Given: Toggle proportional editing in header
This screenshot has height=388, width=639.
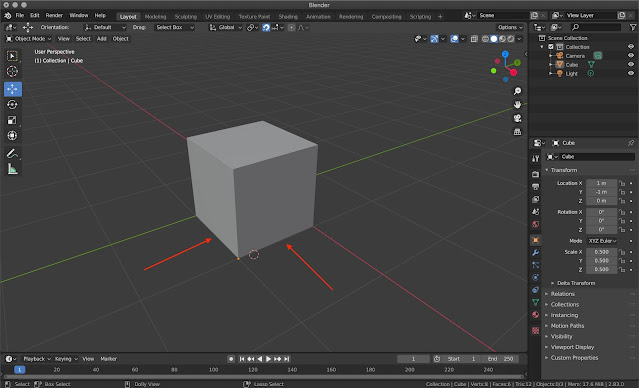Looking at the screenshot, I should pos(291,27).
